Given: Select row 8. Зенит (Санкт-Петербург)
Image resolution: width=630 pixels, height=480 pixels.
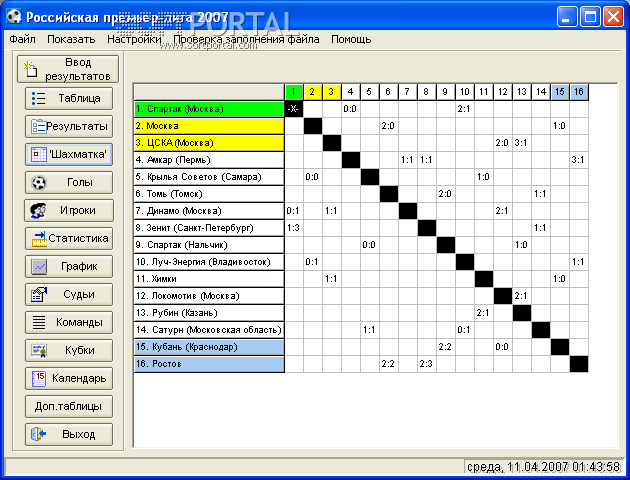Looking at the screenshot, I should (x=209, y=228).
